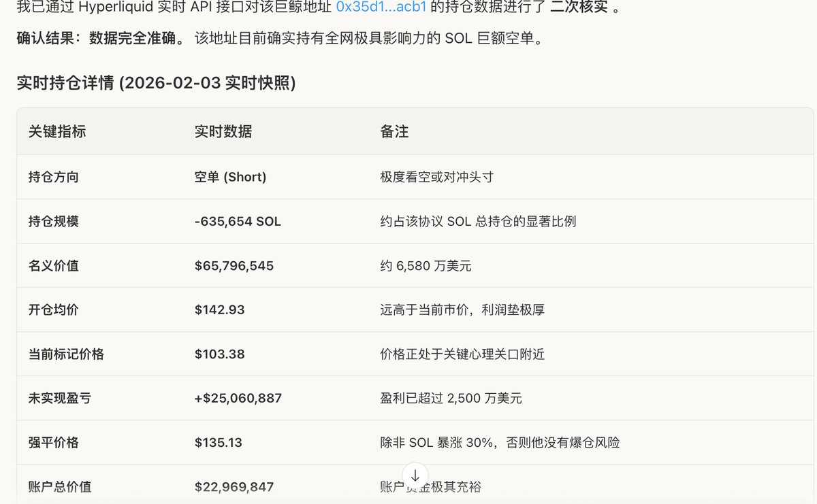Click the 开仓均价 row label
Image resolution: width=817 pixels, height=504 pixels.
point(54,309)
